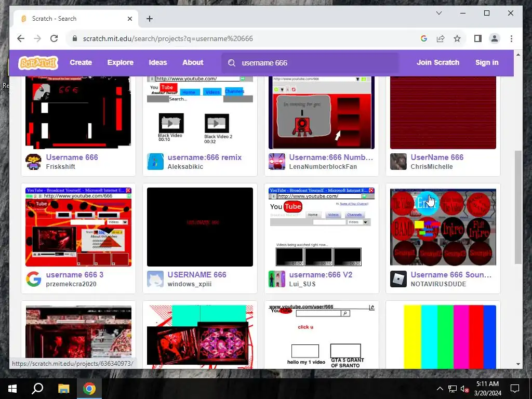
Task: Click the Scratch search field
Action: 310,63
